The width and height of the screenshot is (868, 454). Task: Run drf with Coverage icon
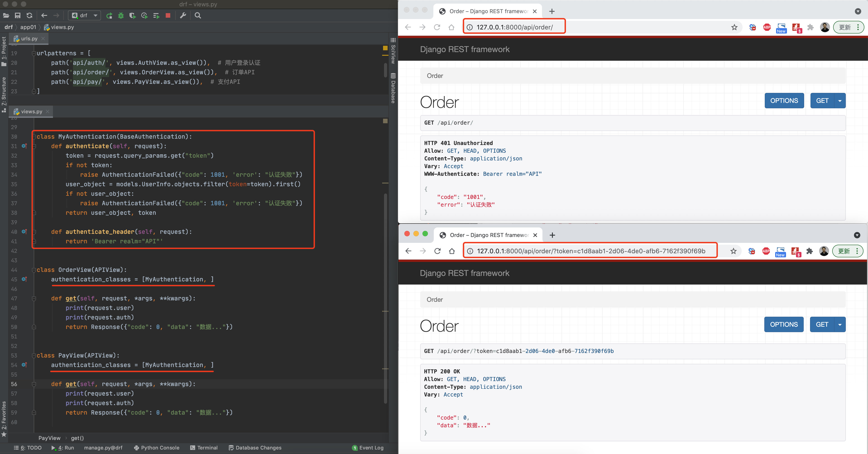tap(132, 15)
